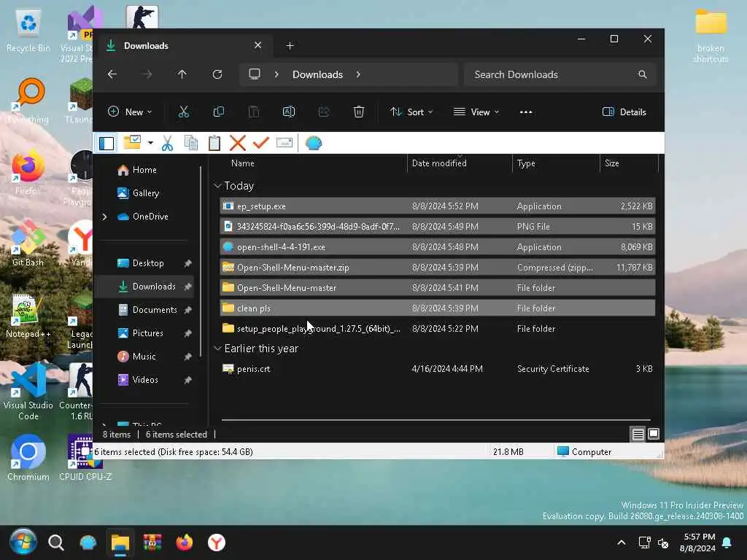This screenshot has height=560, width=747.
Task: Open dropdown arrow next to classic folder icon
Action: click(150, 143)
